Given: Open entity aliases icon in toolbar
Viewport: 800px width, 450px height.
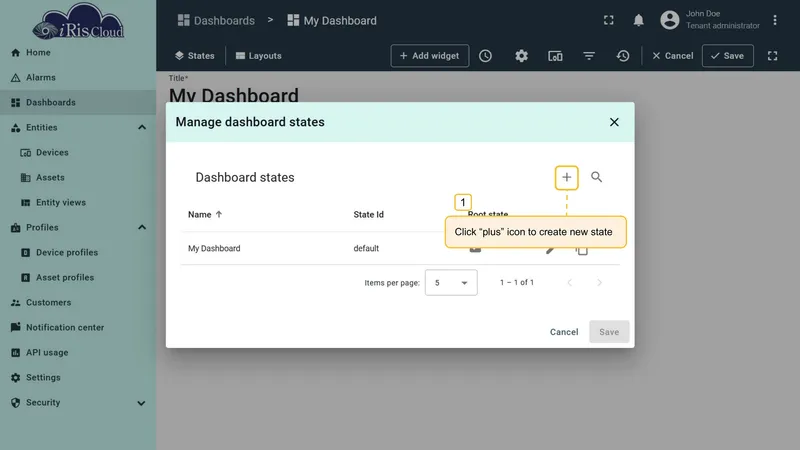Looking at the screenshot, I should tap(555, 56).
